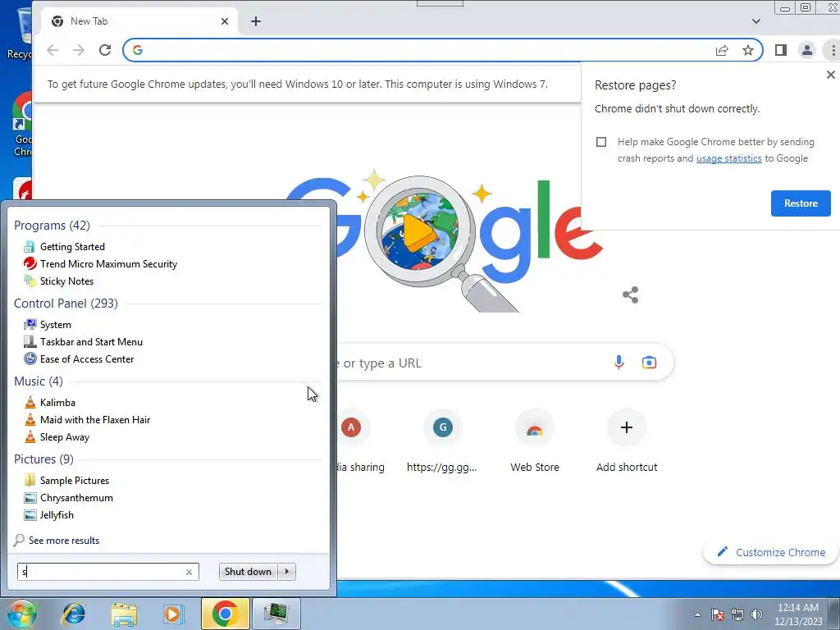Image resolution: width=840 pixels, height=630 pixels.
Task: Click the Action Center flag tray icon
Action: (x=718, y=614)
